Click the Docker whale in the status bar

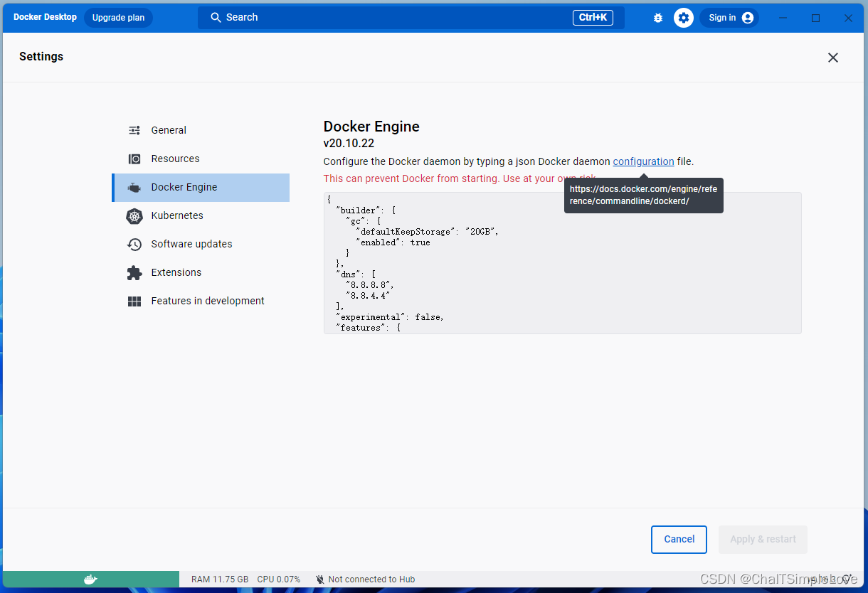(90, 579)
